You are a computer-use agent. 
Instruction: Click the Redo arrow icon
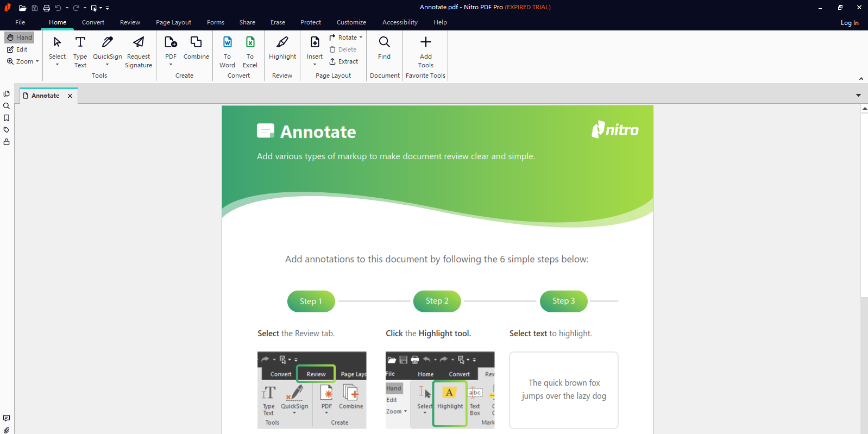(x=76, y=8)
